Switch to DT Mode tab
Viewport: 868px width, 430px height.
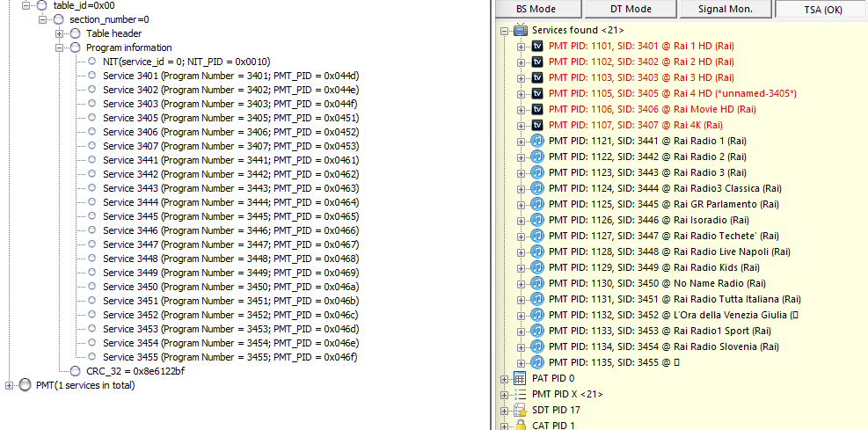click(x=631, y=9)
